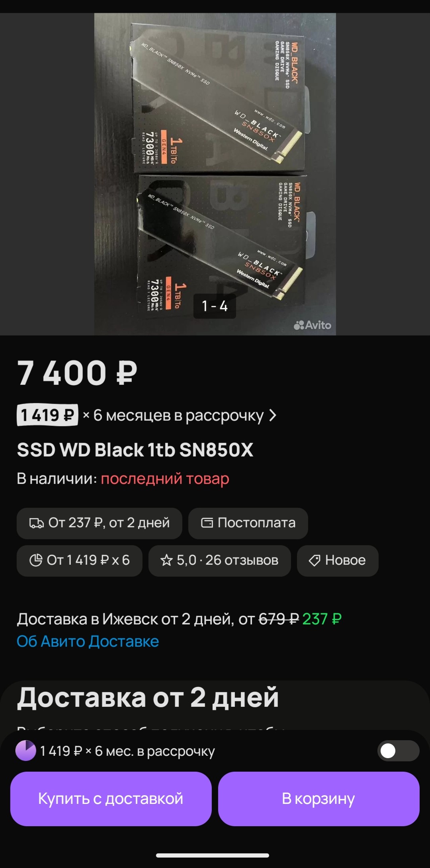Select the 5,0 · 26 отзывов chip
Image resolution: width=430 pixels, height=868 pixels.
point(219,560)
